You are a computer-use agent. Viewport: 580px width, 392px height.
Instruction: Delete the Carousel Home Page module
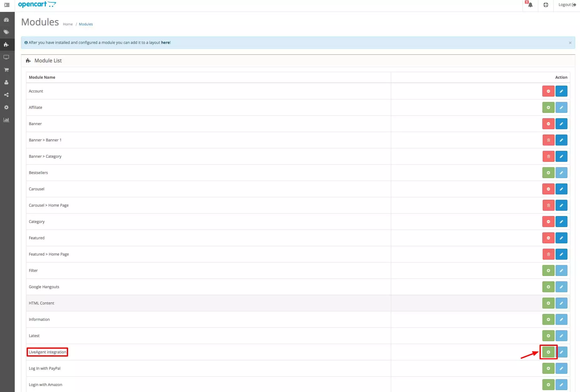pos(548,205)
